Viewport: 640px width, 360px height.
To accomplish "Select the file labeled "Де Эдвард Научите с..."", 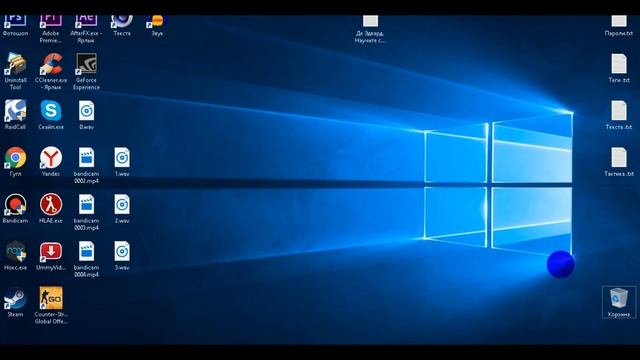I will 370,29.
